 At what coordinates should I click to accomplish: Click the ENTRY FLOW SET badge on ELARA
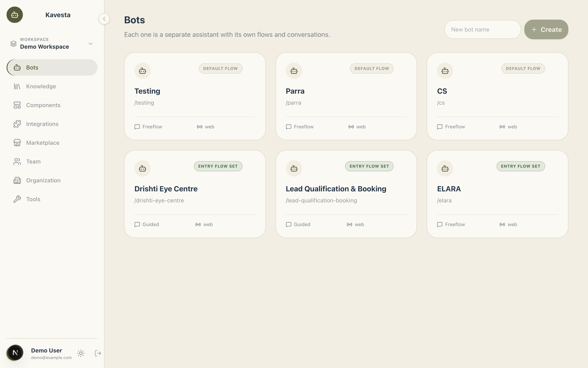coord(521,166)
